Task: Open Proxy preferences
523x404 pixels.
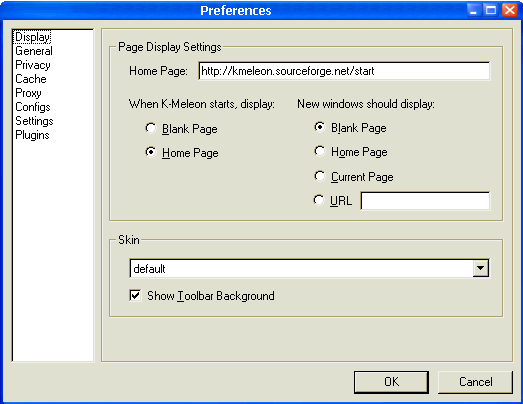Action: (x=28, y=93)
